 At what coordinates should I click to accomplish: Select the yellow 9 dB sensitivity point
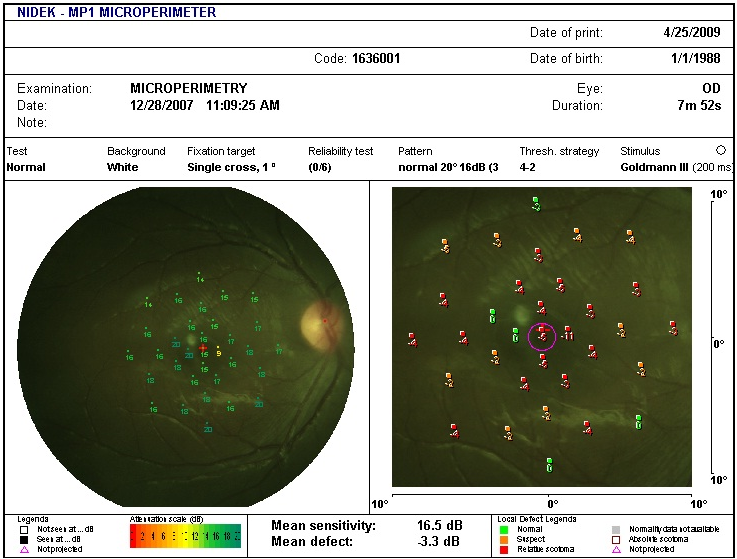pos(218,350)
